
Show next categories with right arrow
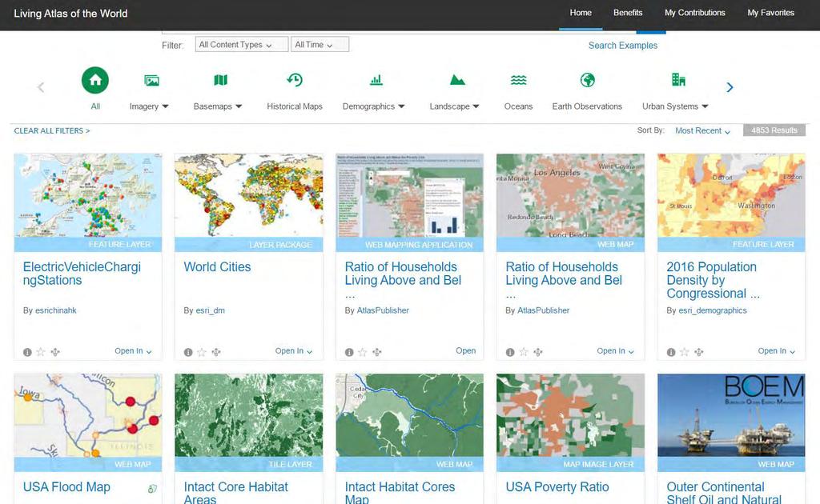[730, 87]
